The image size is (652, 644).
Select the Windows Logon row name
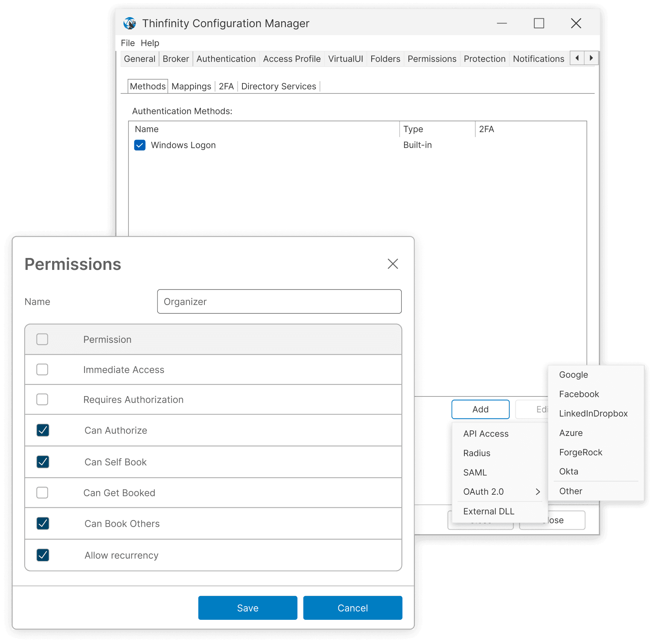183,145
